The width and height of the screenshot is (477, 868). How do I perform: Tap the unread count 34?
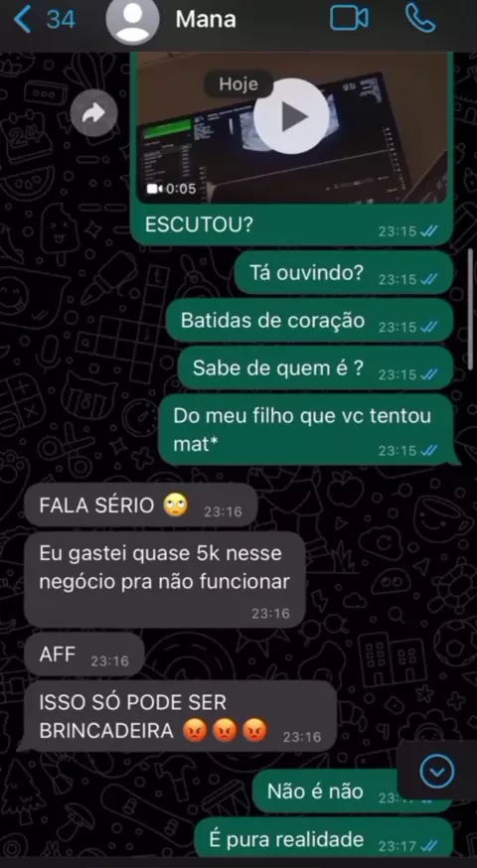(x=61, y=20)
